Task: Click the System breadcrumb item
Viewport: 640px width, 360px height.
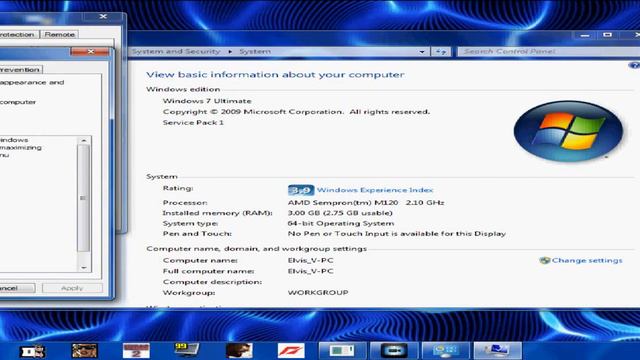Action: [255, 51]
